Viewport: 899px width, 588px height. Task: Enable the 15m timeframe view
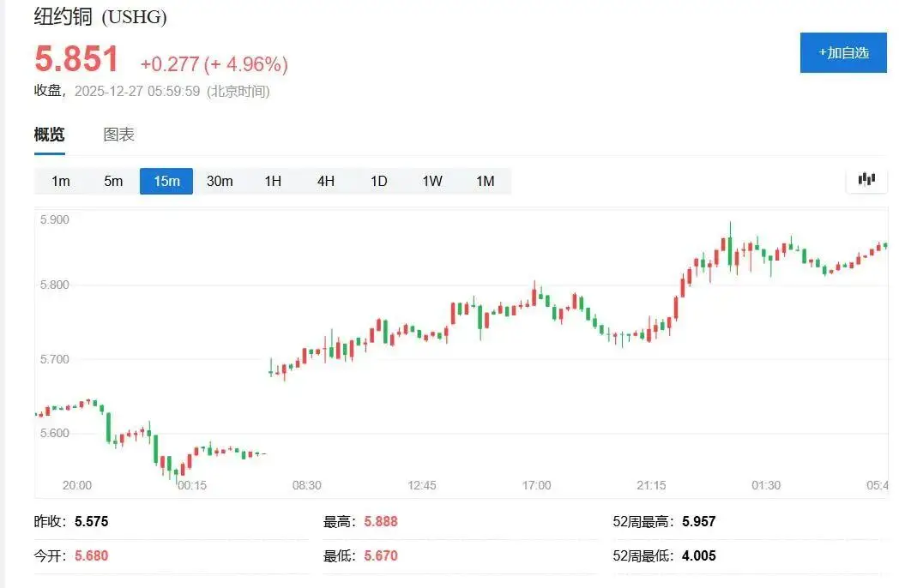pyautogui.click(x=166, y=181)
